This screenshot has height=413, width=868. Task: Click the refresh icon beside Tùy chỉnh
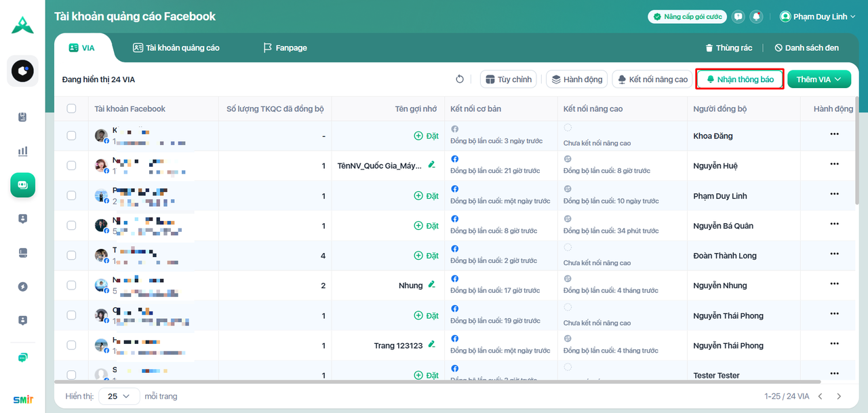tap(460, 79)
